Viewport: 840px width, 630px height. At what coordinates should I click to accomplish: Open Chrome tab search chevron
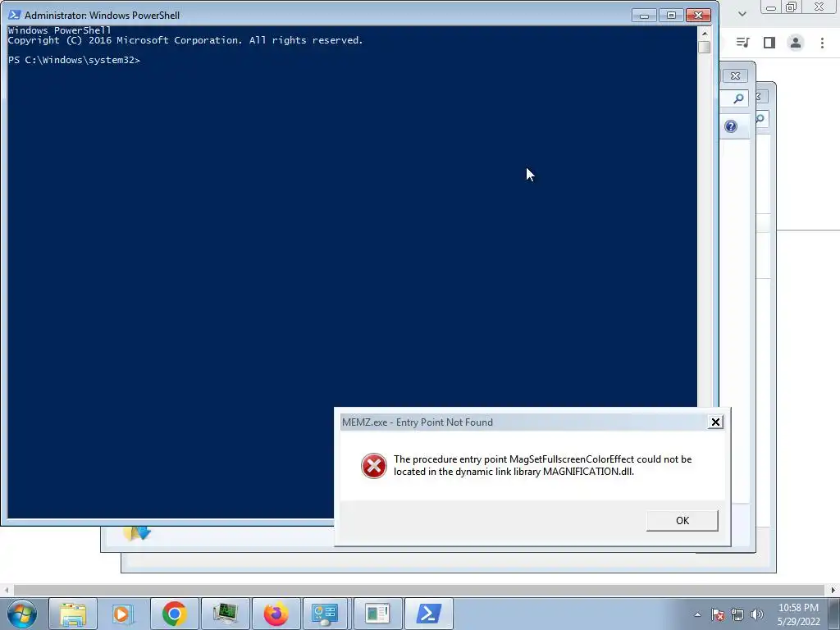tap(742, 14)
